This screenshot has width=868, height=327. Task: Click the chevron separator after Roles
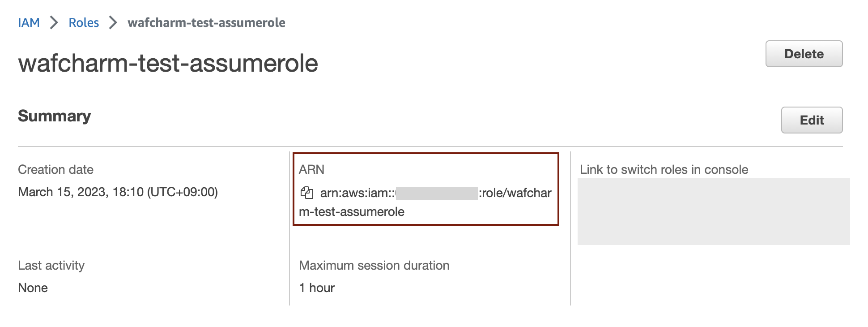tap(113, 22)
